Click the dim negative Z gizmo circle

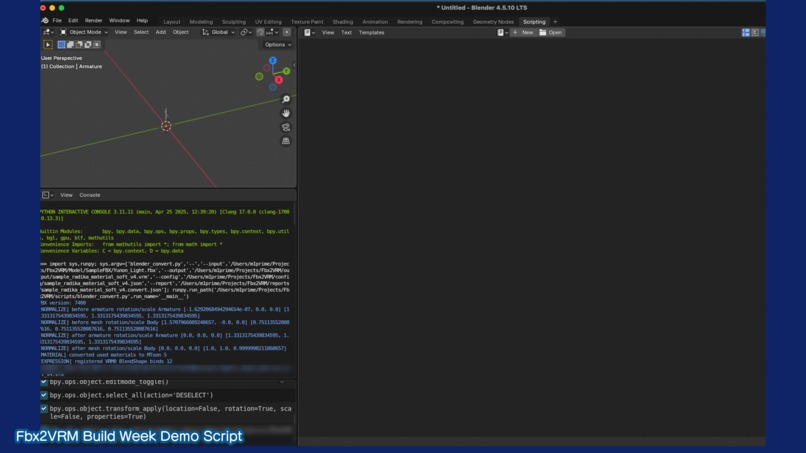coord(273,87)
